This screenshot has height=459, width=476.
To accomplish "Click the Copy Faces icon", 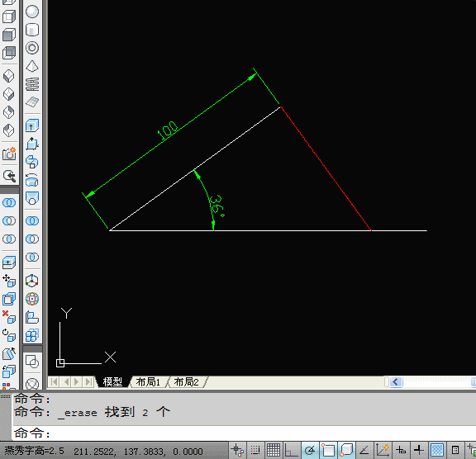I will point(9,371).
